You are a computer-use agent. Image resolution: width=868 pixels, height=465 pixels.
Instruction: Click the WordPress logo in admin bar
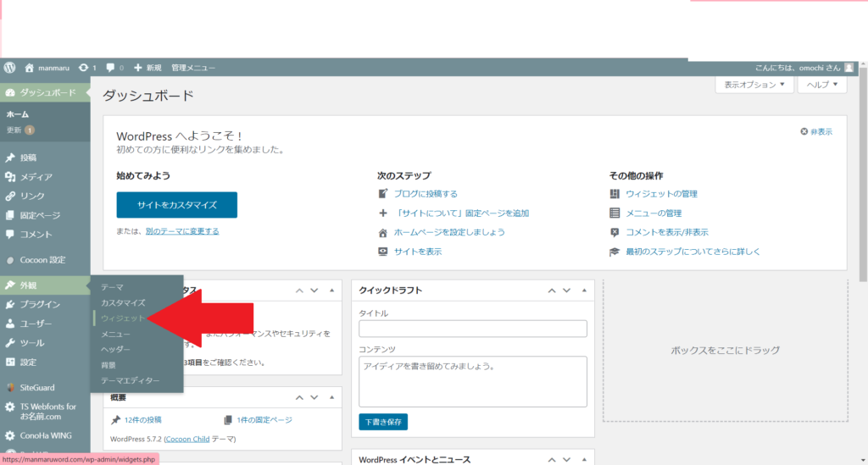pos(9,68)
